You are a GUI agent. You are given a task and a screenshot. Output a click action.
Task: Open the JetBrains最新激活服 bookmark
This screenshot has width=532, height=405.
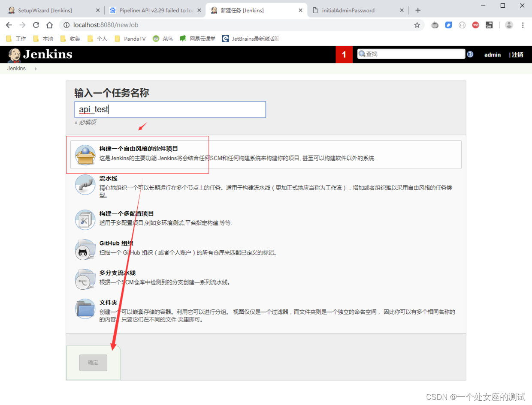(x=251, y=39)
